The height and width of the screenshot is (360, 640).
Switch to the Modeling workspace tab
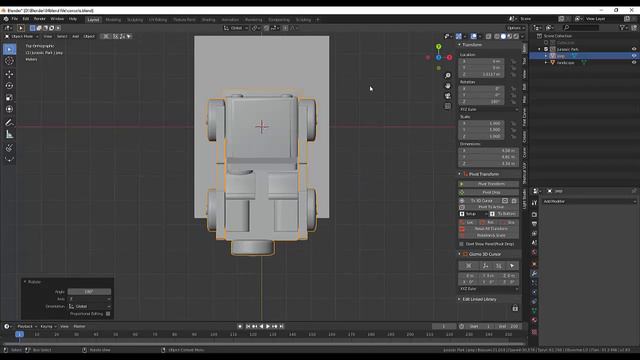[113, 20]
